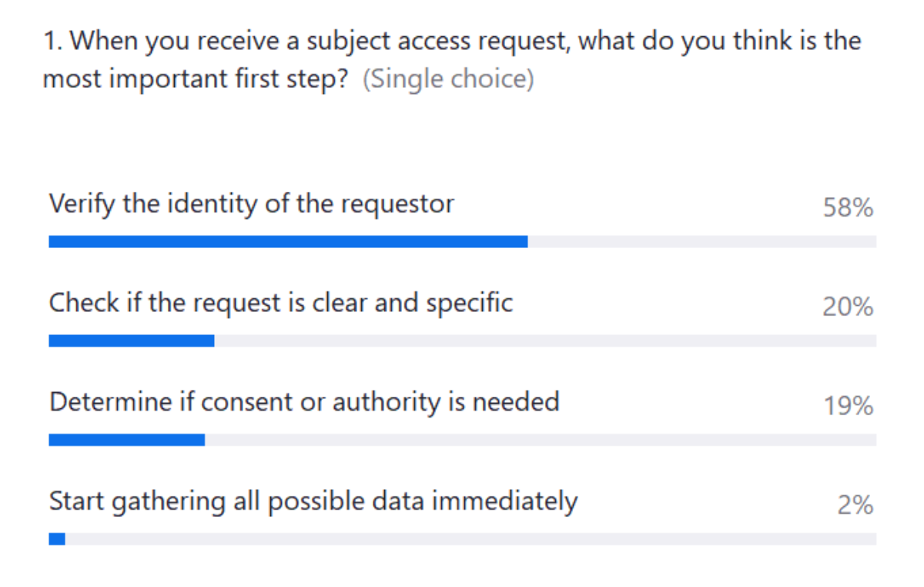Click the 20% result value
This screenshot has height=587, width=924.
[848, 307]
